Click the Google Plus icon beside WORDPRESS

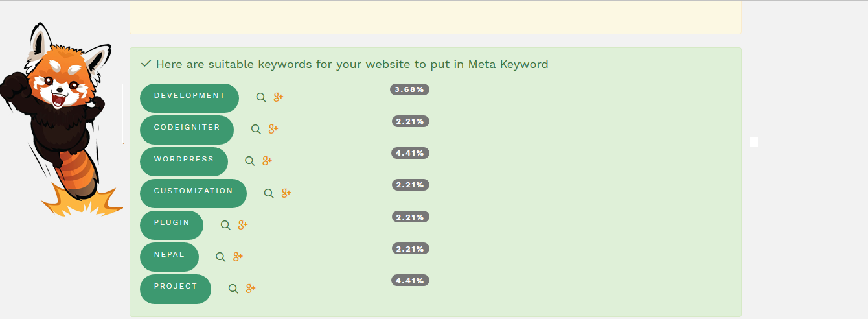pyautogui.click(x=267, y=161)
